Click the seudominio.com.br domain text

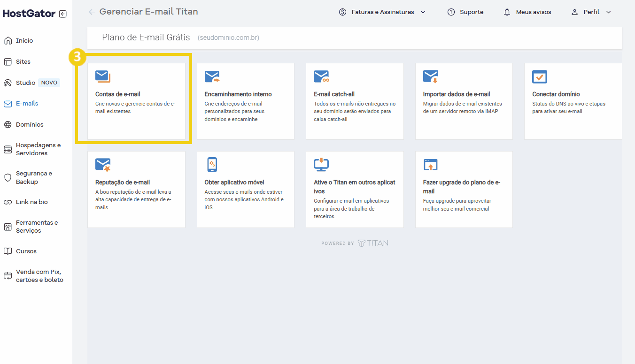[x=228, y=38]
